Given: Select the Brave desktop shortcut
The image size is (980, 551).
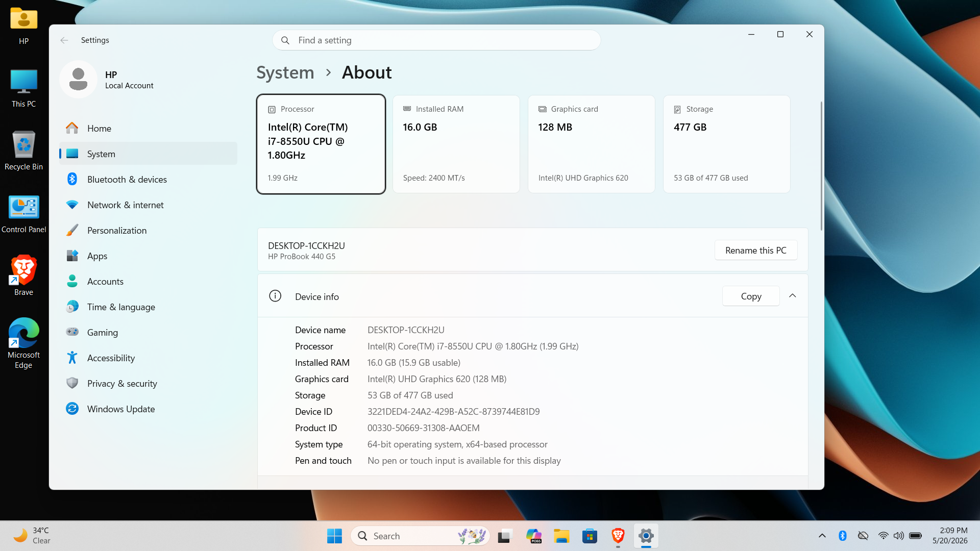Looking at the screenshot, I should (x=23, y=276).
